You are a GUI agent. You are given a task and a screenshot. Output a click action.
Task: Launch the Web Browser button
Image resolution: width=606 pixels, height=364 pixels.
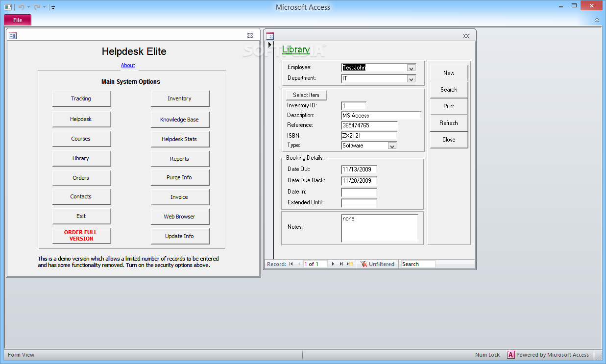pos(180,217)
